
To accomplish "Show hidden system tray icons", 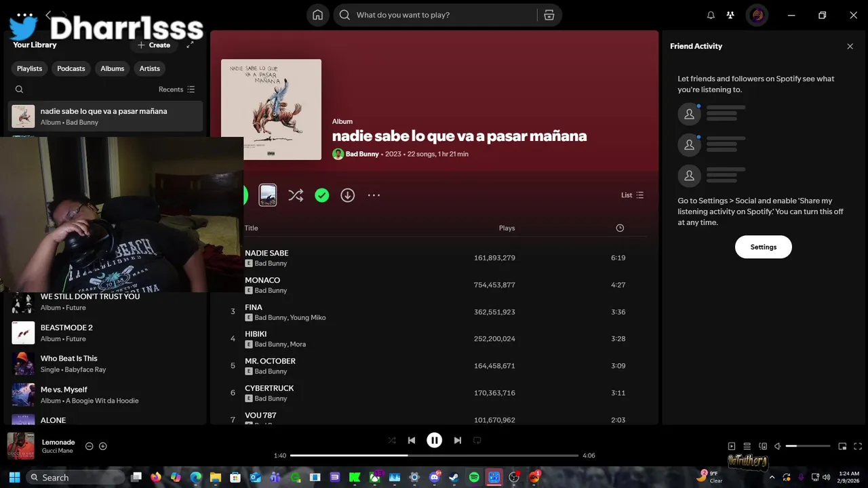I will [771, 477].
